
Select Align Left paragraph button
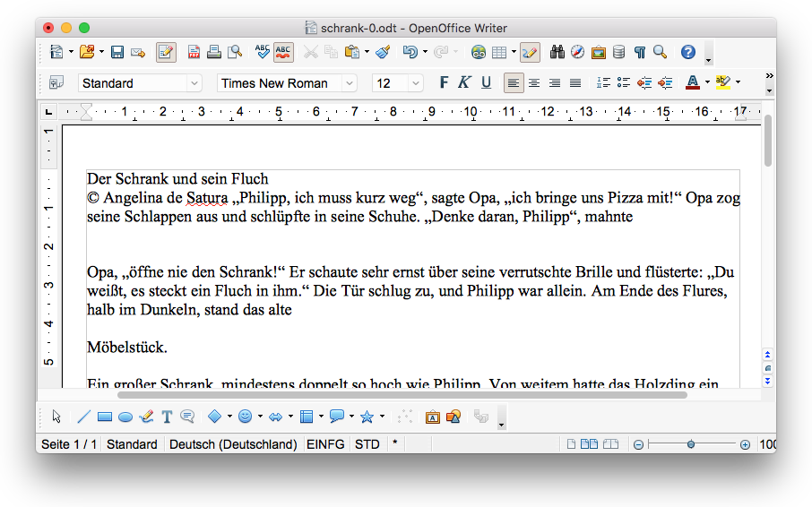coord(514,82)
